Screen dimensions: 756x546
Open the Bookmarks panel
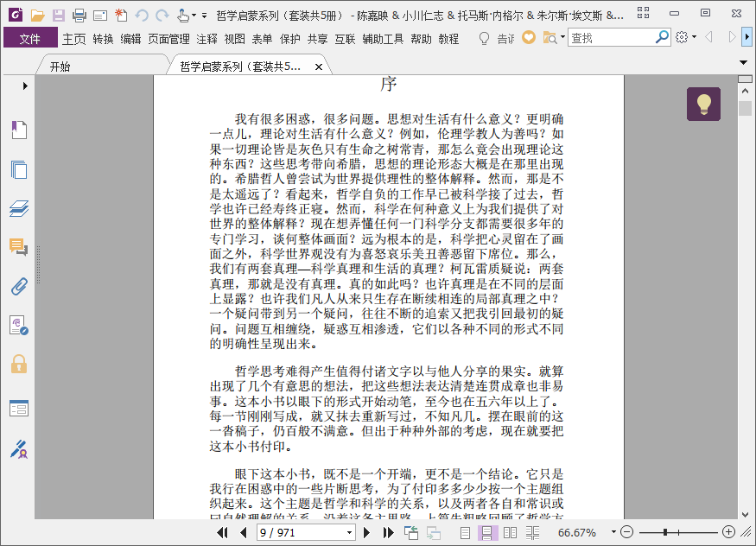(19, 130)
